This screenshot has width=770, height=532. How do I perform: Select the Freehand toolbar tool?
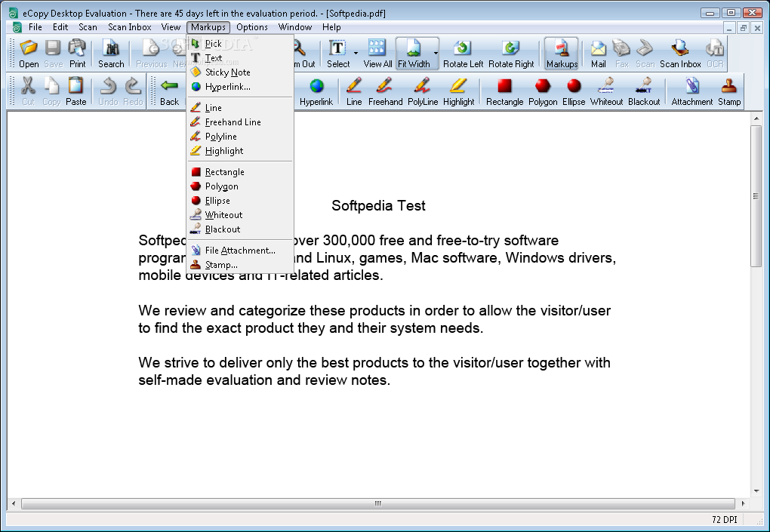pyautogui.click(x=385, y=91)
